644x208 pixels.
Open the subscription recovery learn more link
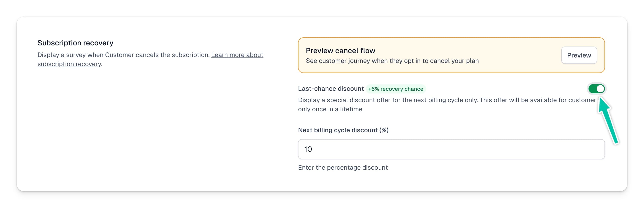tap(238, 55)
